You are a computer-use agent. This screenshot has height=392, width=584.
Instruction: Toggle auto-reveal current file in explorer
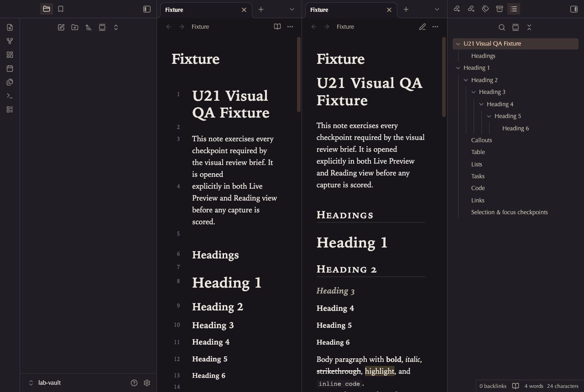click(x=102, y=27)
